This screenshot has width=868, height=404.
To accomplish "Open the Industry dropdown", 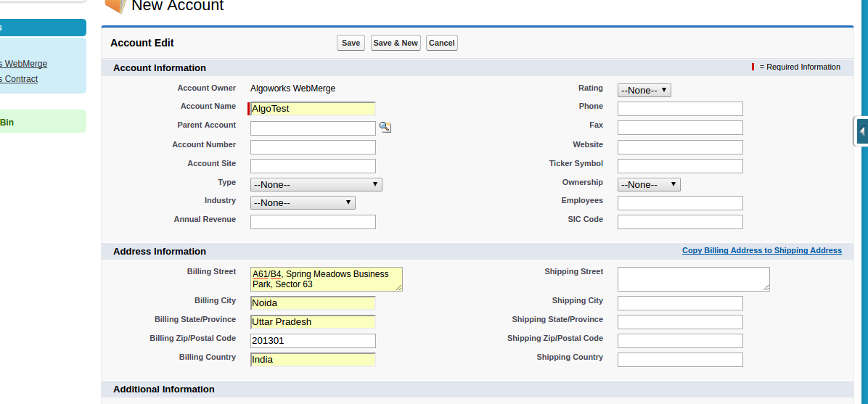I will pyautogui.click(x=303, y=203).
